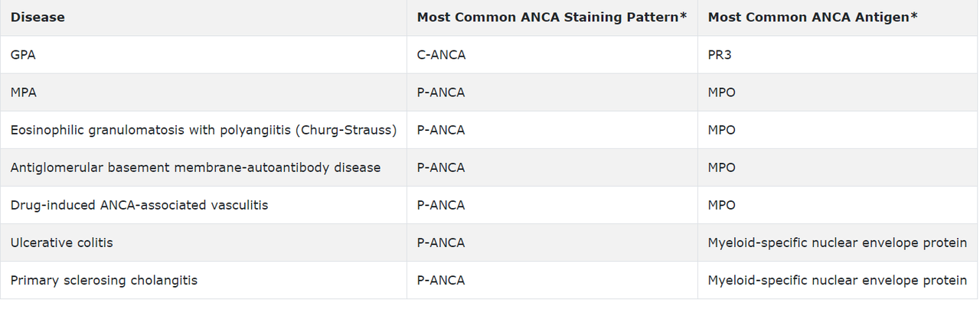The height and width of the screenshot is (309, 980).
Task: Select Eosinophilic granulomatosis with polyangiitis cell
Action: 204,130
